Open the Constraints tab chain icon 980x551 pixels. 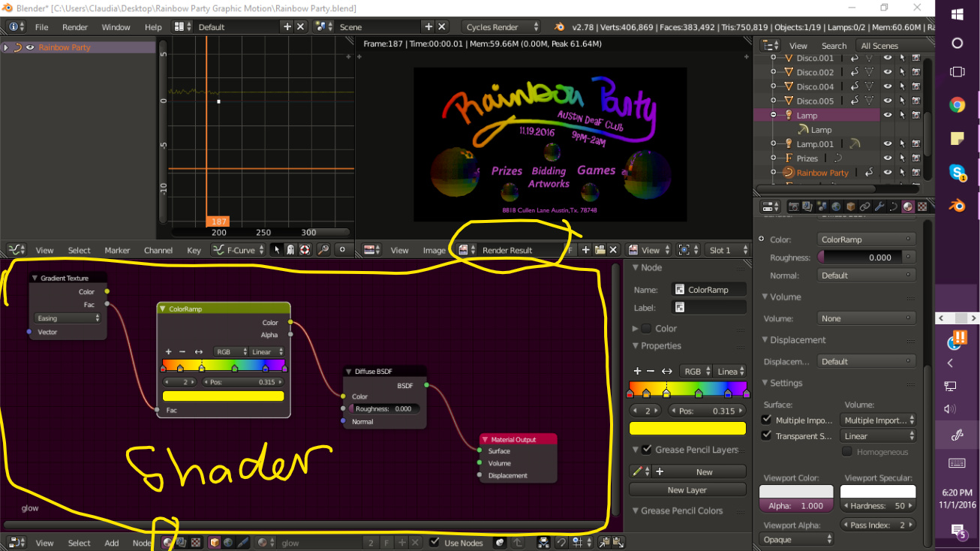(x=865, y=206)
